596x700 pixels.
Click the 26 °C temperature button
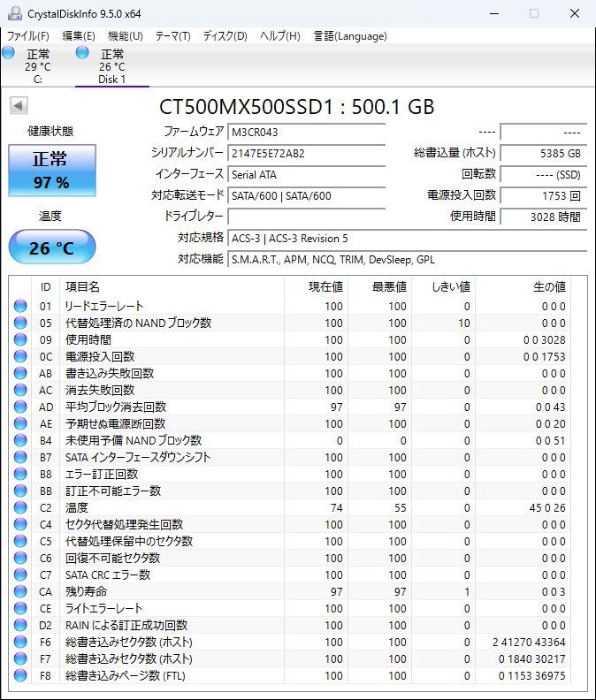pyautogui.click(x=51, y=247)
